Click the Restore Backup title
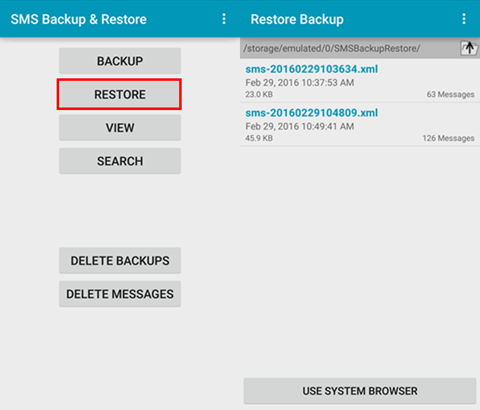The image size is (480, 410). point(297,19)
